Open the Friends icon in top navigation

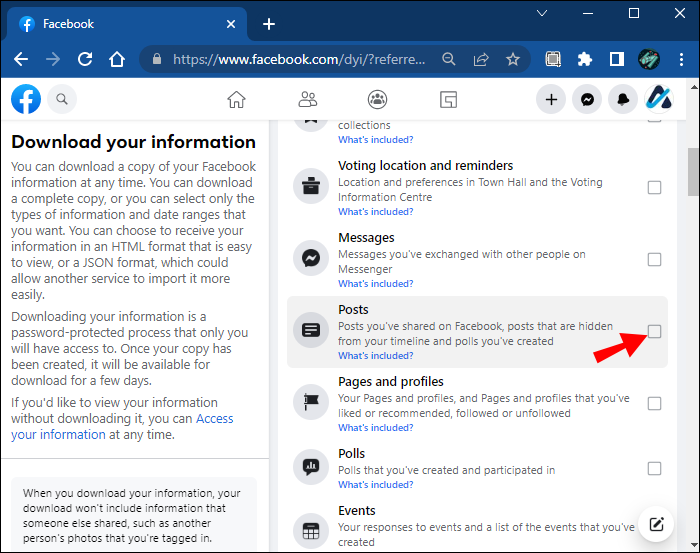[308, 99]
